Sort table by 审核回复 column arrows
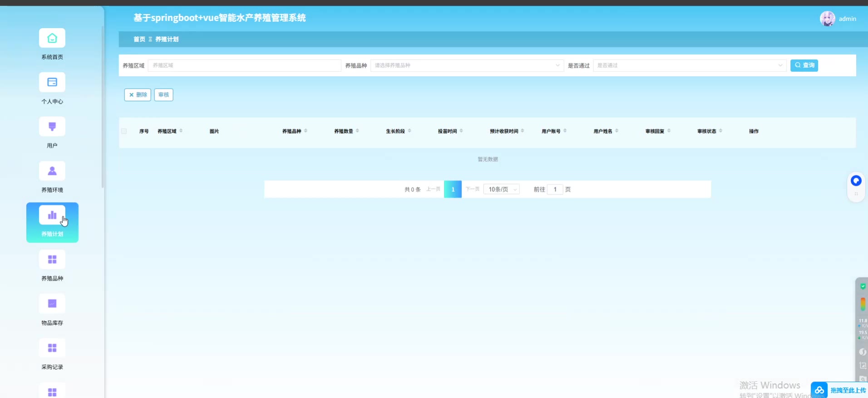This screenshot has height=398, width=868. pos(669,131)
